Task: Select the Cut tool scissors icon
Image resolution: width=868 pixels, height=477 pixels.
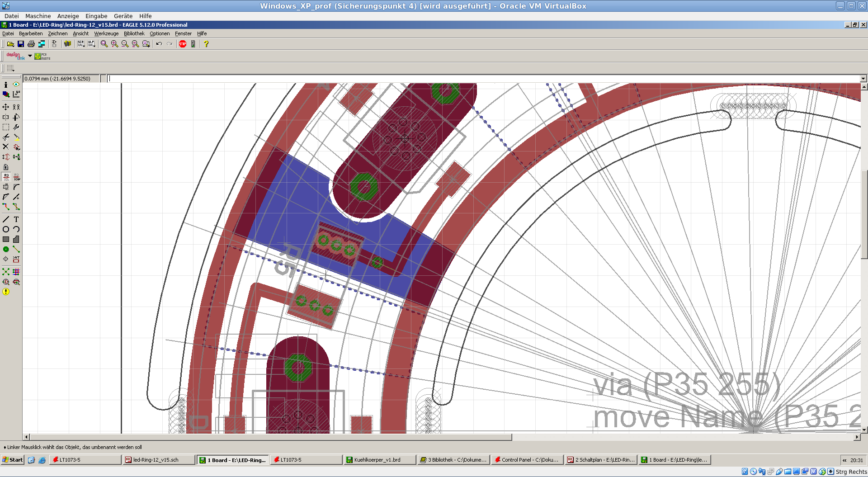Action: pyautogui.click(x=6, y=137)
